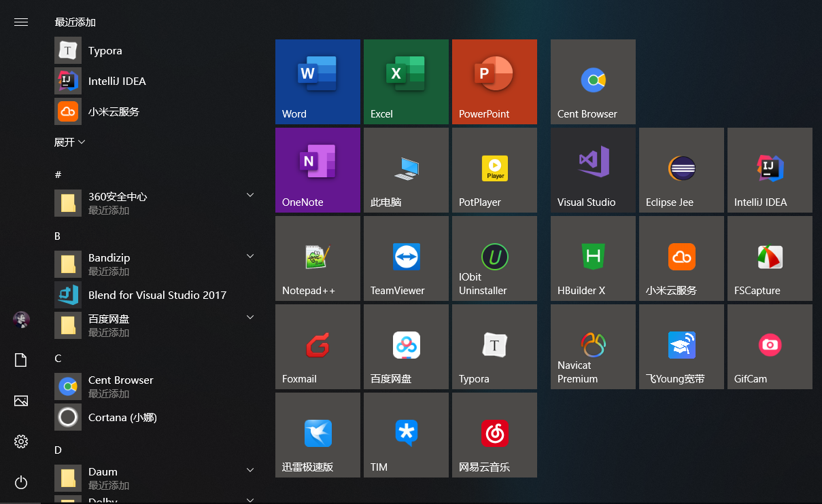The width and height of the screenshot is (822, 504).
Task: Open the IntelliJ IDEA tile
Action: coord(770,170)
